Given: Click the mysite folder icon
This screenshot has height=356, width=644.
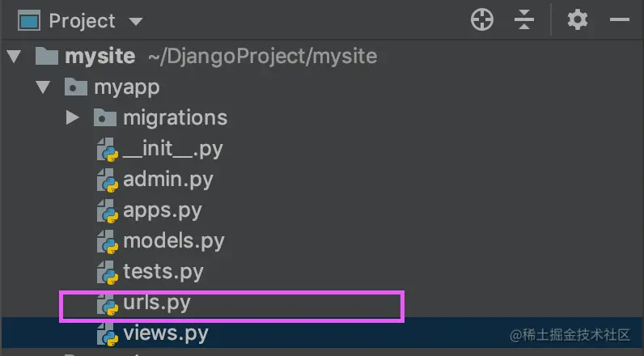Looking at the screenshot, I should click(46, 56).
